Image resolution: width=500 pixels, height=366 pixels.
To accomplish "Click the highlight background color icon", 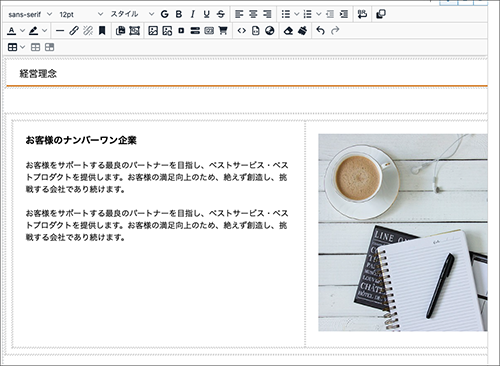I will pyautogui.click(x=33, y=31).
